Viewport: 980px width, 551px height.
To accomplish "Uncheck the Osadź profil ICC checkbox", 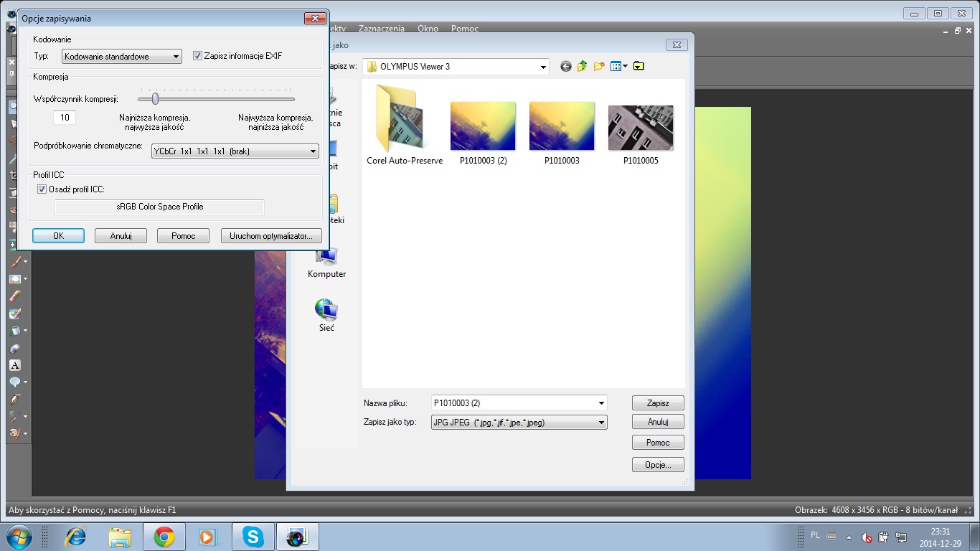I will [42, 189].
